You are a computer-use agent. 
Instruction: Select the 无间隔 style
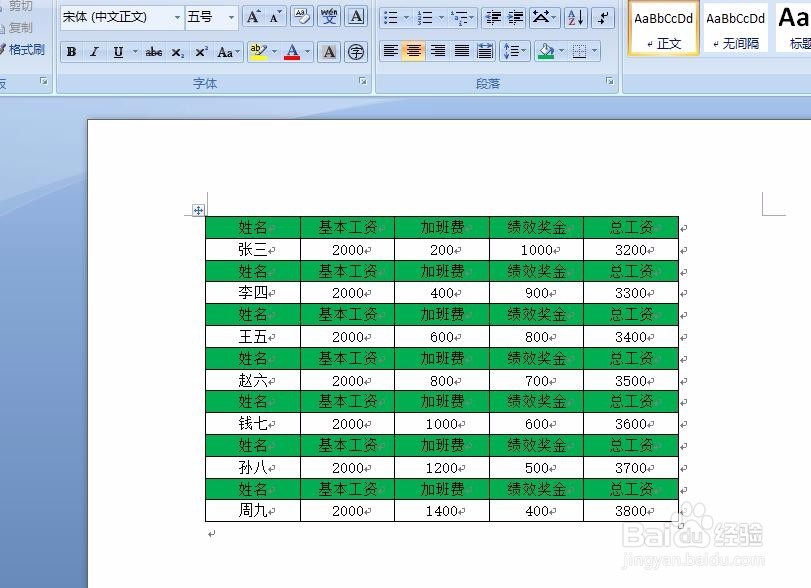click(735, 28)
